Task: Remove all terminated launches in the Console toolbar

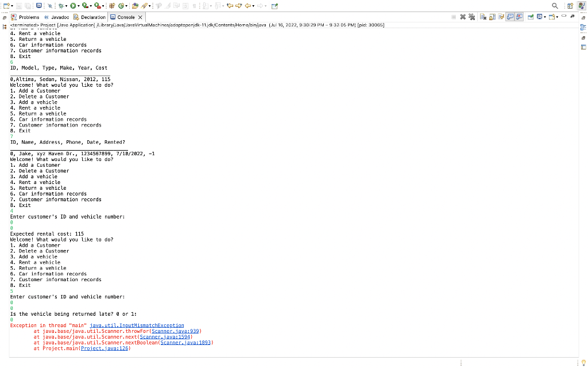Action: click(x=471, y=17)
